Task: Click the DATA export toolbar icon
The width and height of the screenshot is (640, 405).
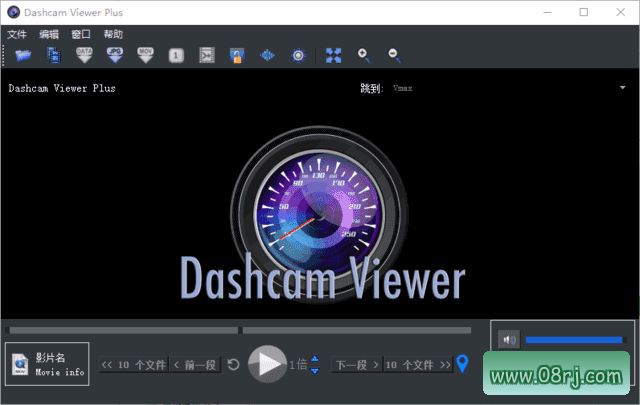Action: (84, 55)
